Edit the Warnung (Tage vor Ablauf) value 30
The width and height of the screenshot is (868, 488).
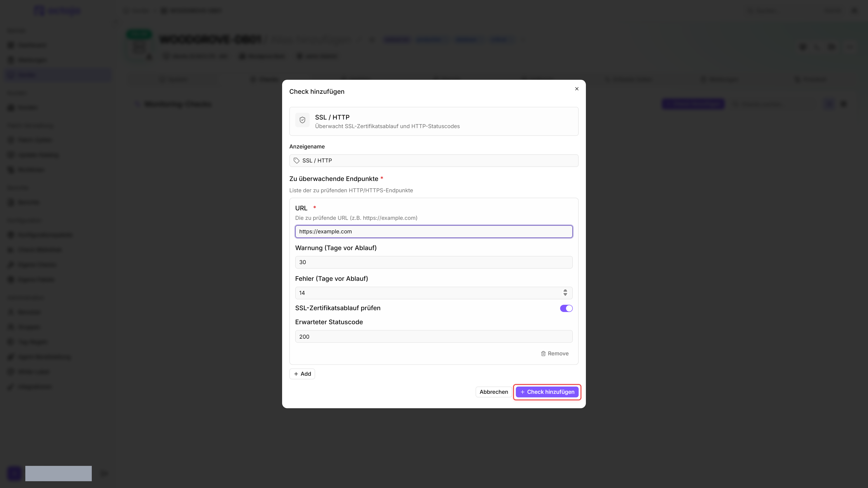[x=434, y=262]
